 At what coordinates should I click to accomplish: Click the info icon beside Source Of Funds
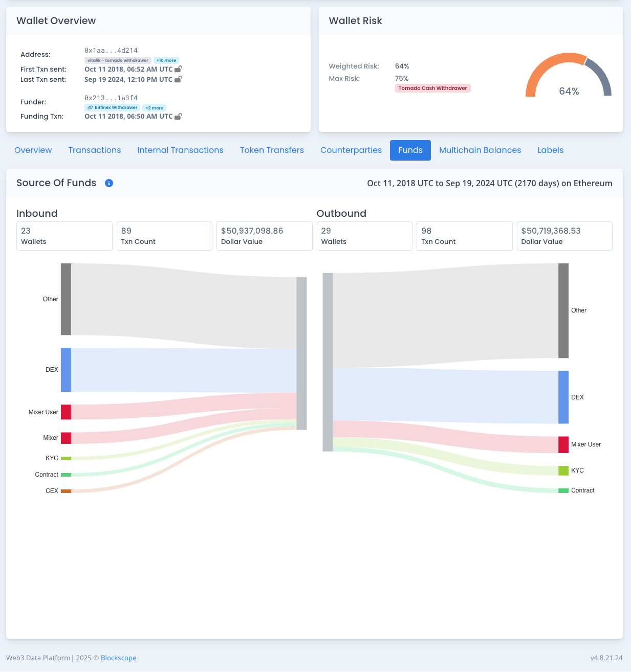coord(109,183)
